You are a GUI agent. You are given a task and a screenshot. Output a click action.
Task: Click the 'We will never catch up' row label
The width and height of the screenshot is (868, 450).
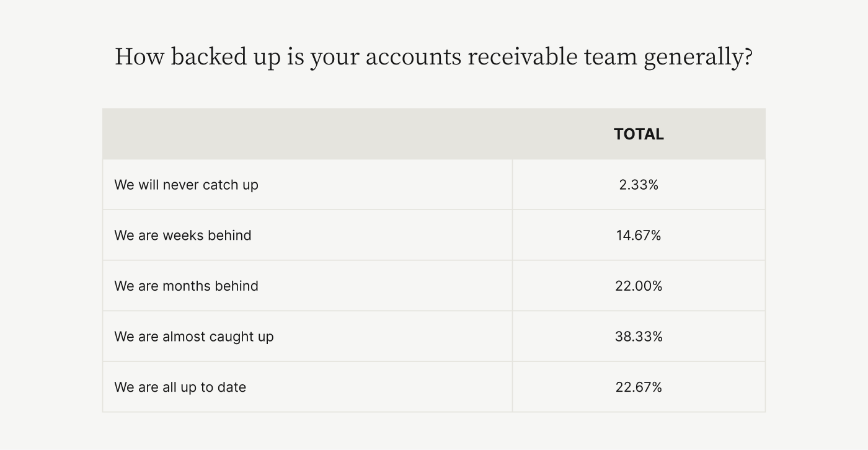(x=186, y=185)
